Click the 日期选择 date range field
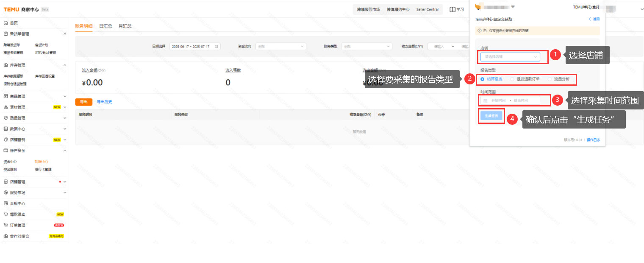The width and height of the screenshot is (644, 263). point(195,47)
